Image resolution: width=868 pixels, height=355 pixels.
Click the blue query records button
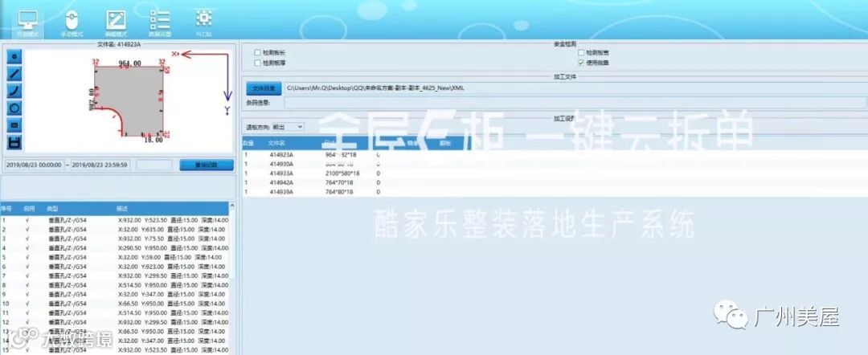point(207,165)
